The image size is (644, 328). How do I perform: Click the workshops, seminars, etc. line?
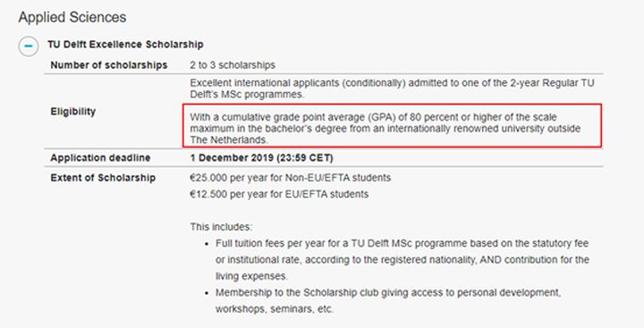(x=275, y=308)
